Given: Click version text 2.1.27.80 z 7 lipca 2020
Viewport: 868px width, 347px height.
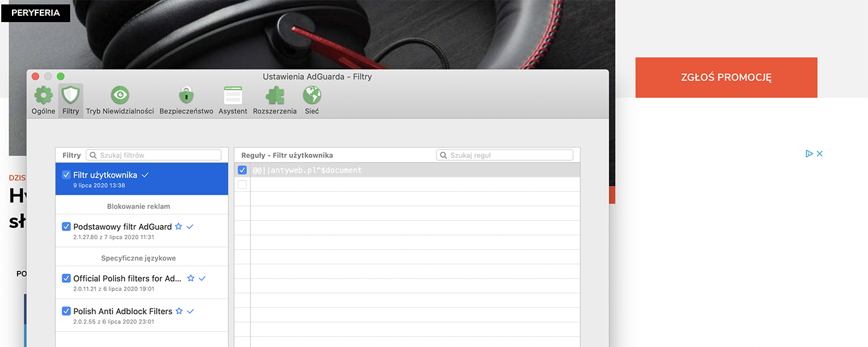Looking at the screenshot, I should coord(114,237).
